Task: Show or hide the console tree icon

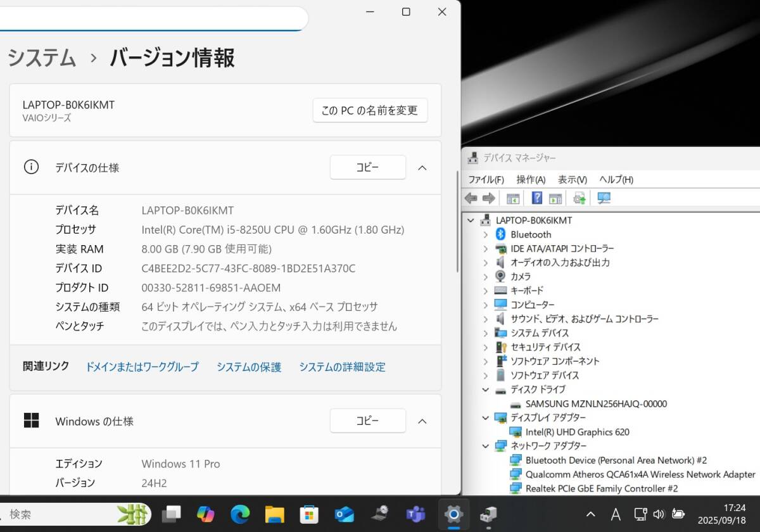Action: tap(513, 198)
